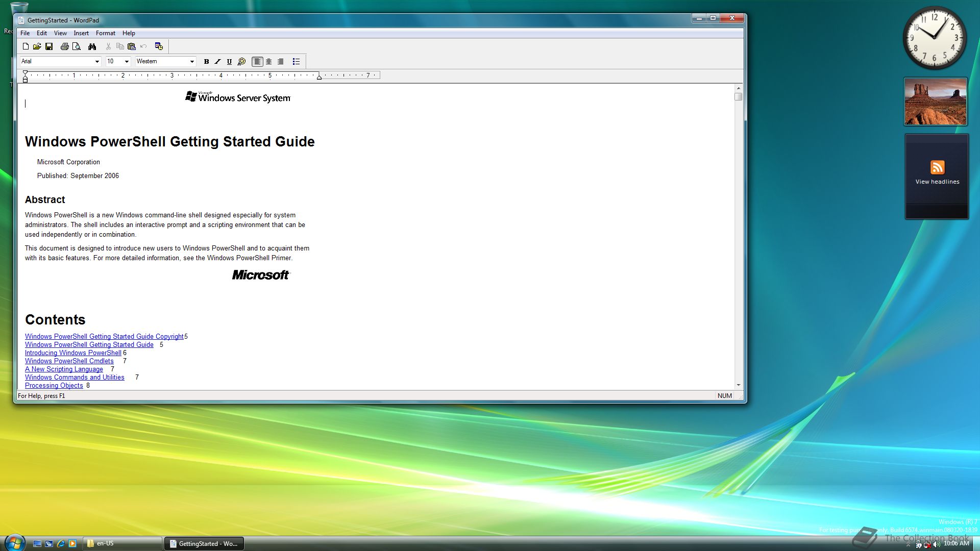Click the Paste clipboard icon
This screenshot has height=551, width=980.
click(x=132, y=46)
